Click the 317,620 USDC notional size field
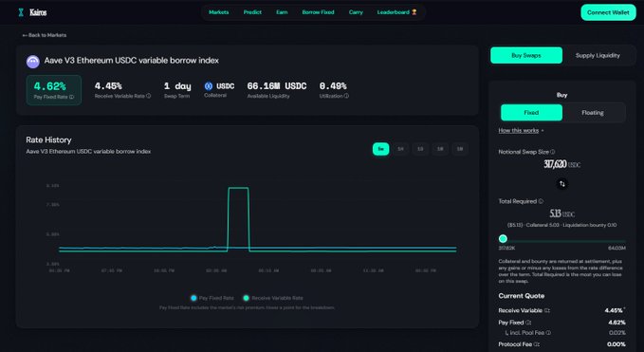Viewport: 644px width, 352px height. [x=561, y=165]
